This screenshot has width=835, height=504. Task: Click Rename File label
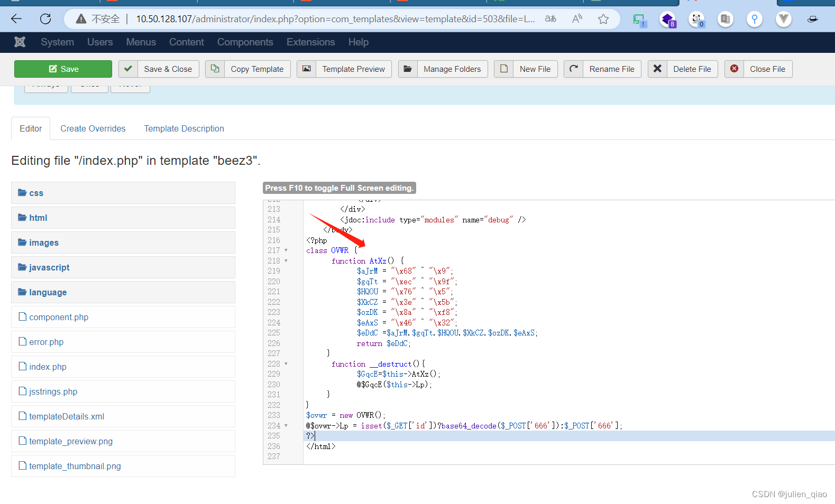point(612,69)
